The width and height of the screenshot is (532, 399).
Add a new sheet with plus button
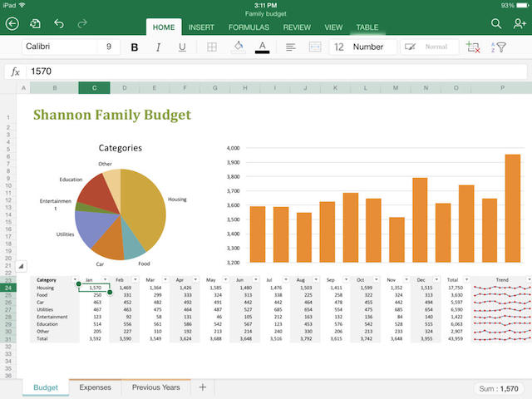pos(203,387)
